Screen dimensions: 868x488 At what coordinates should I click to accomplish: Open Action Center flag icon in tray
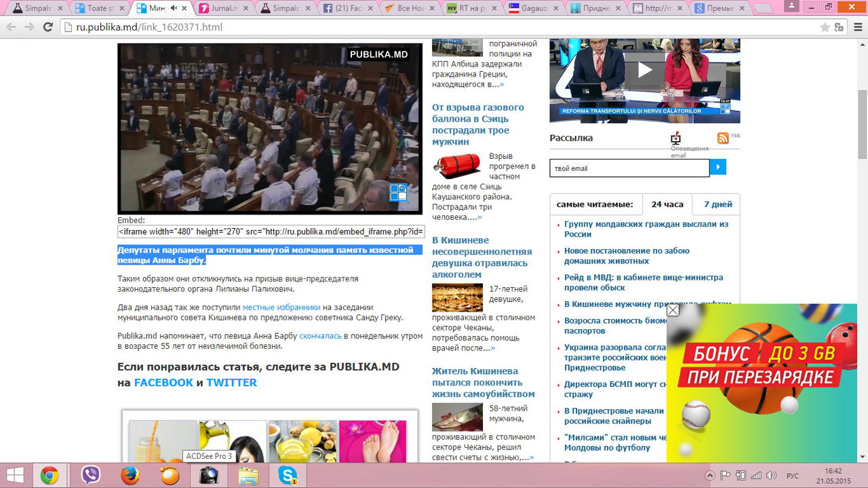(x=725, y=476)
